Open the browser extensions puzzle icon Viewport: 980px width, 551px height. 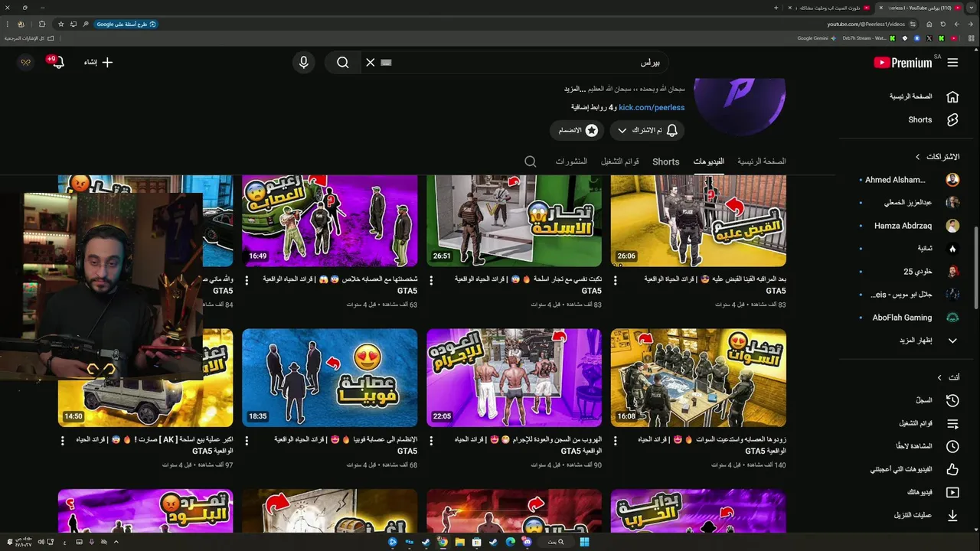click(x=42, y=24)
